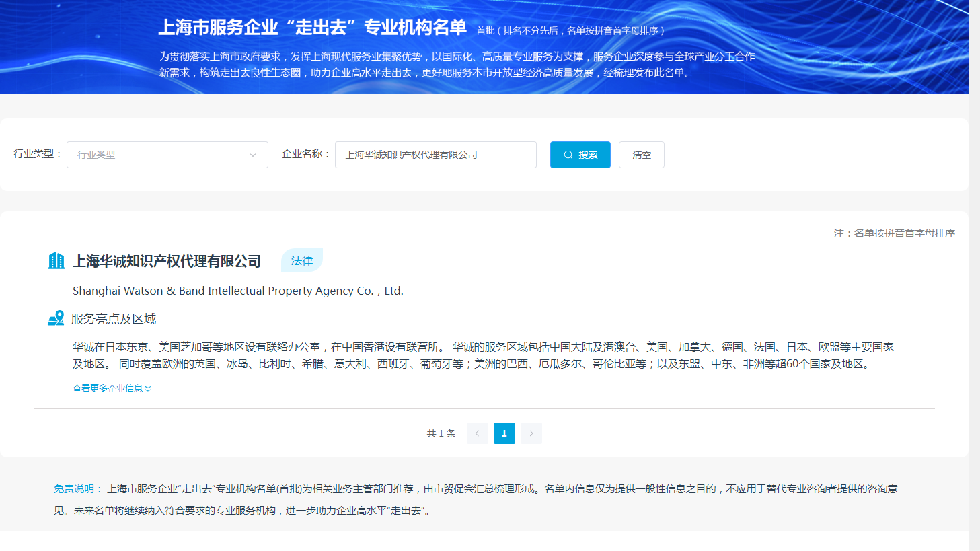
Task: Click the location icon next to 服务亮点及区域
Action: click(56, 318)
